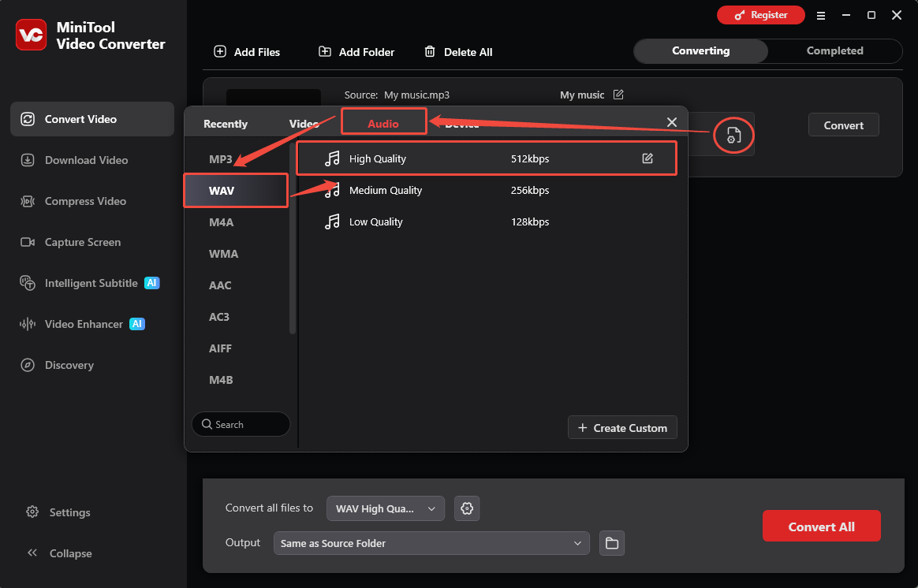Switch to the Converting tab

tap(701, 51)
